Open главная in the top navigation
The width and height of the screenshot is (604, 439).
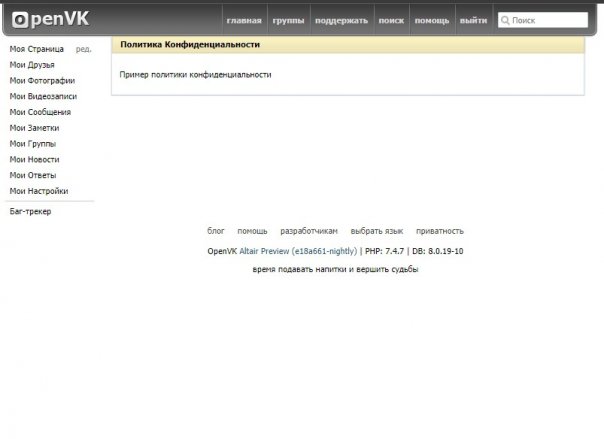pos(244,20)
